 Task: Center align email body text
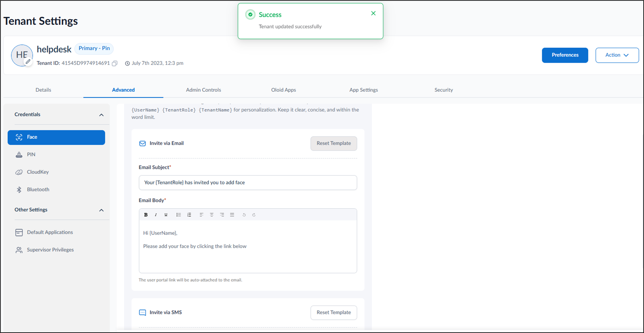pyautogui.click(x=212, y=215)
